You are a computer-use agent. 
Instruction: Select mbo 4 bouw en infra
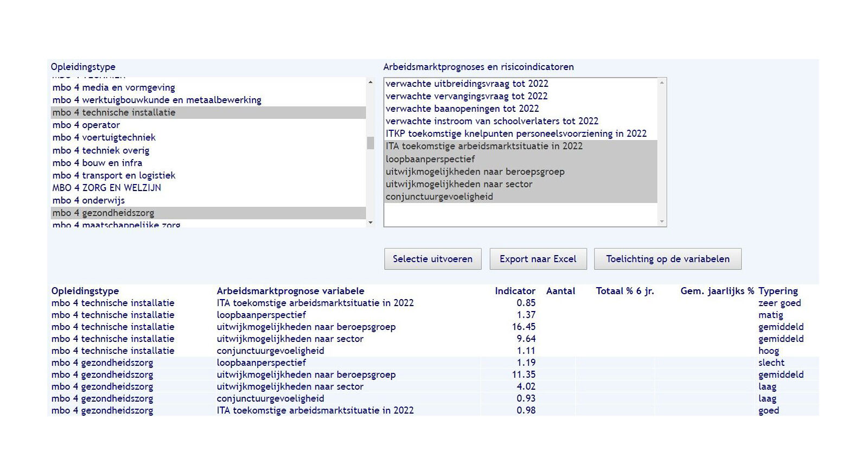click(98, 163)
